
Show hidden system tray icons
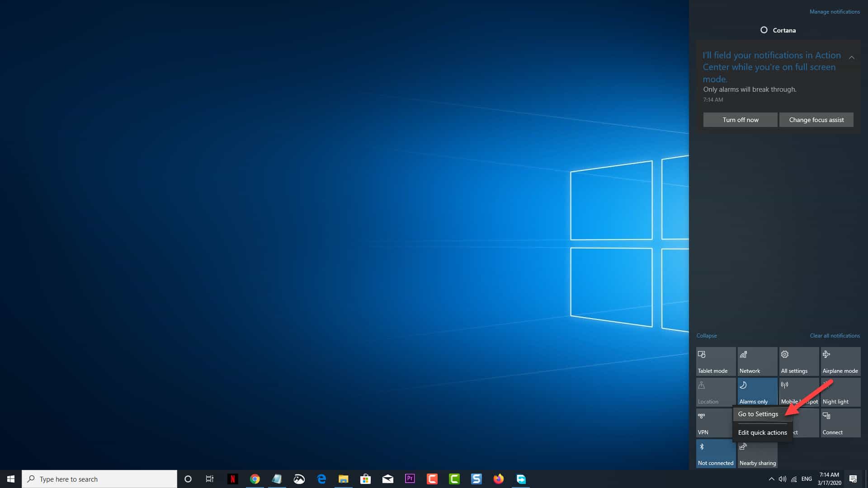771,479
